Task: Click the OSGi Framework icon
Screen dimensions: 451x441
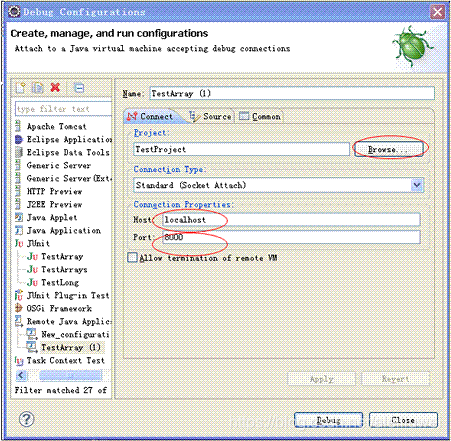Action: [x=19, y=308]
